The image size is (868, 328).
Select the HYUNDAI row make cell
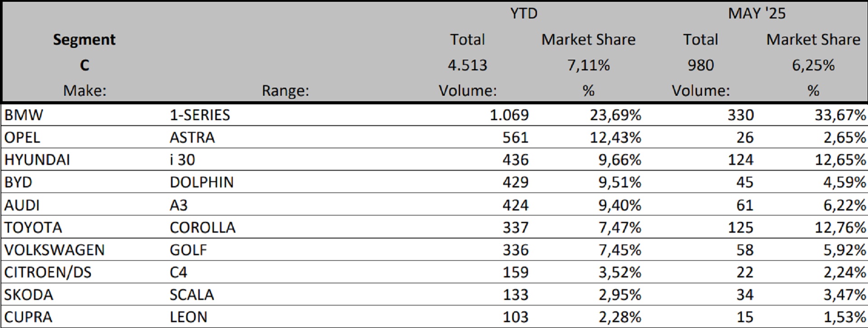coord(37,160)
